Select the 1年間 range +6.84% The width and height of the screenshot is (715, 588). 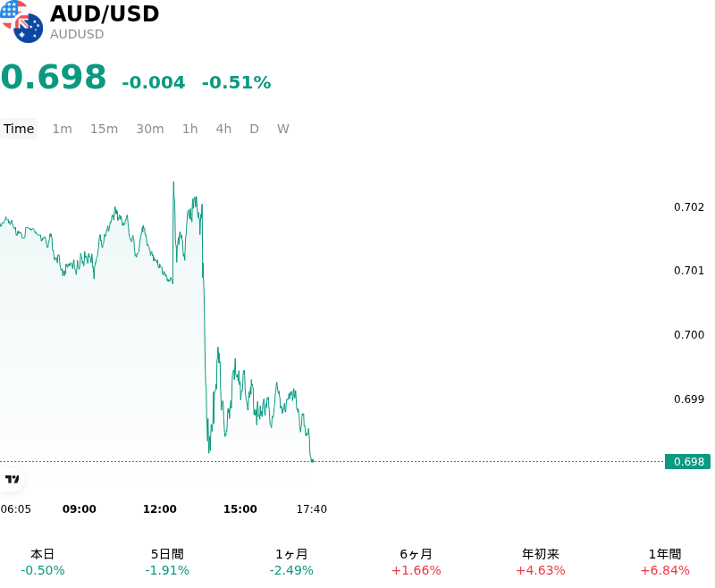pyautogui.click(x=665, y=562)
